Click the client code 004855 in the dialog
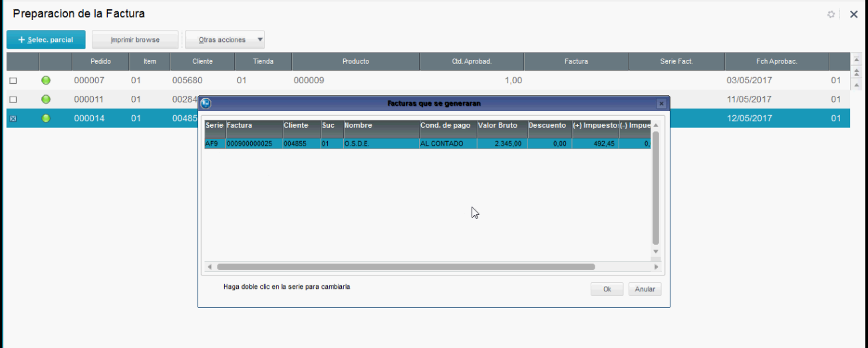Screen dimensions: 868x348 [301, 143]
